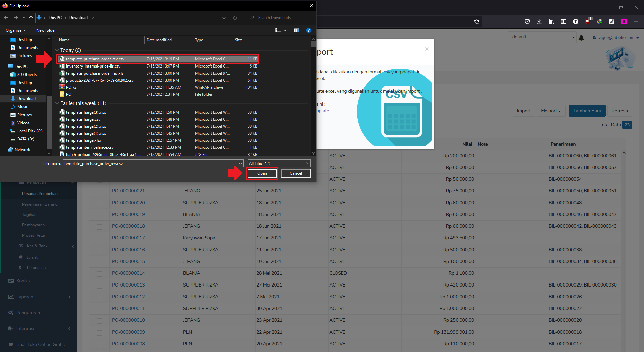Open Firefox downloads arrow icon

coord(539,21)
